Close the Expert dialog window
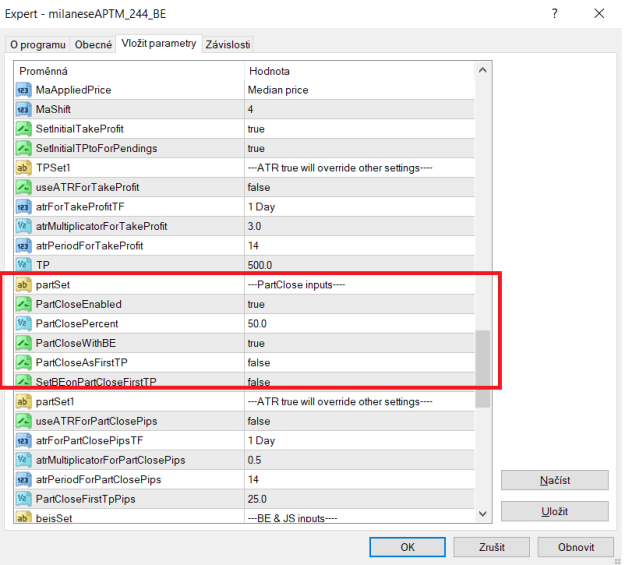 pos(599,14)
